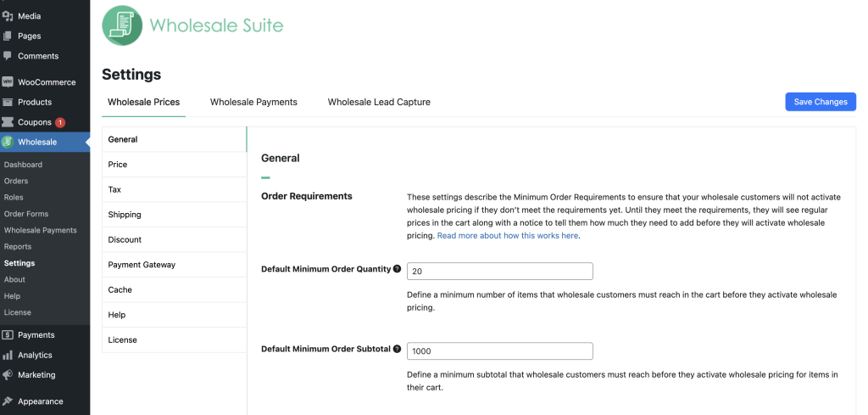
Task: Click the Analytics bar chart icon
Action: pyautogui.click(x=8, y=355)
